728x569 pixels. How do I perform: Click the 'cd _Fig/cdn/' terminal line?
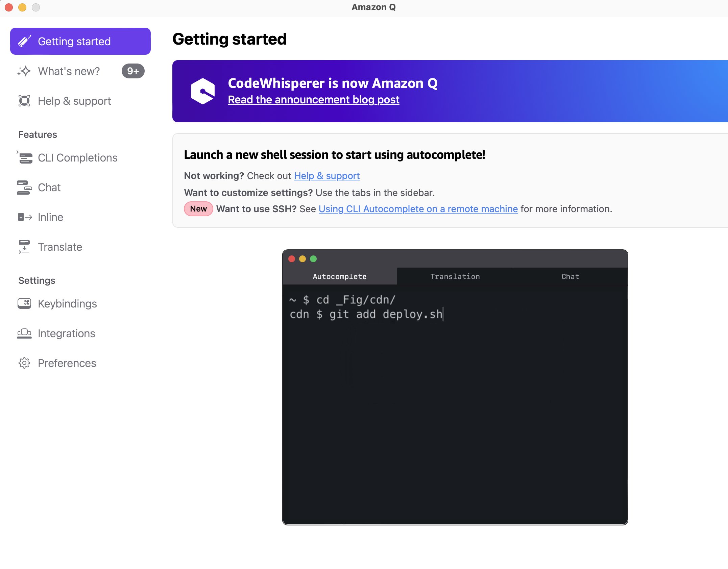tap(342, 300)
